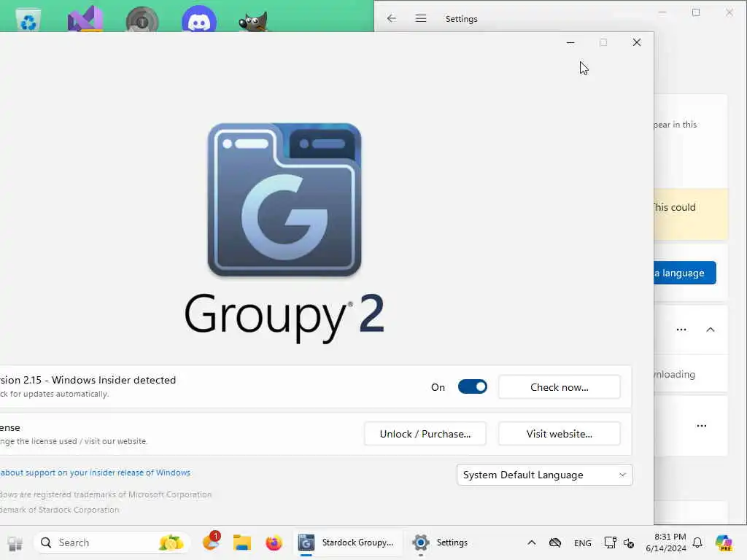Click the Groupy 2 logo image
This screenshot has width=747, height=560.
pos(285,200)
